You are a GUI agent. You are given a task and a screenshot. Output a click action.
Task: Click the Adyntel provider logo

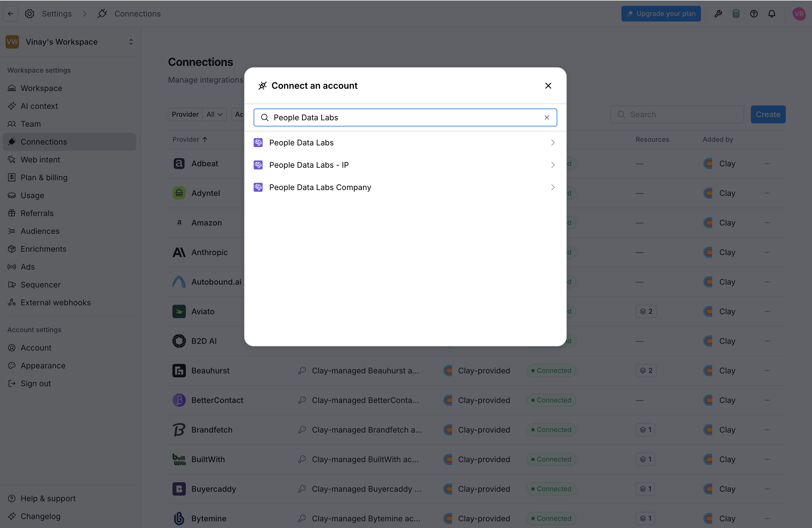[179, 193]
